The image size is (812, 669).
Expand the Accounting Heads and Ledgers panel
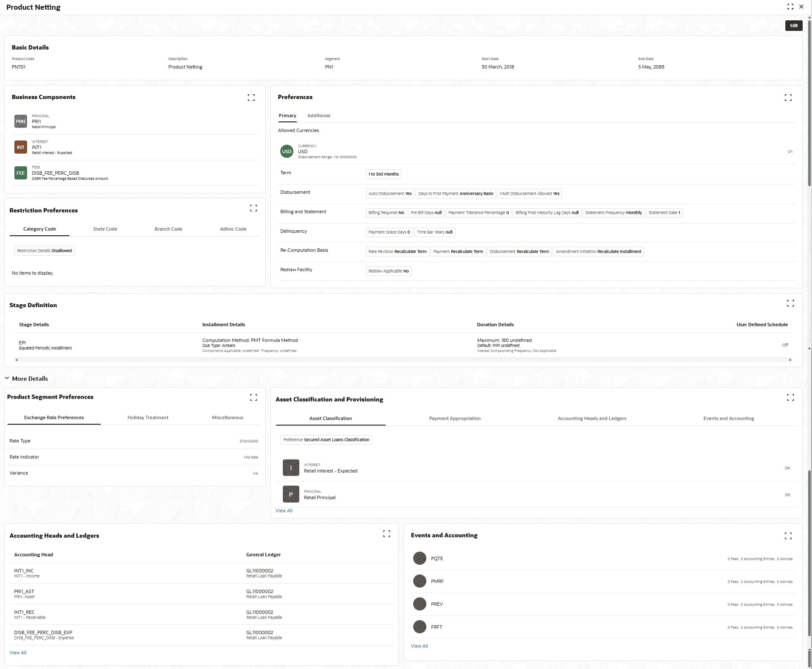point(387,534)
